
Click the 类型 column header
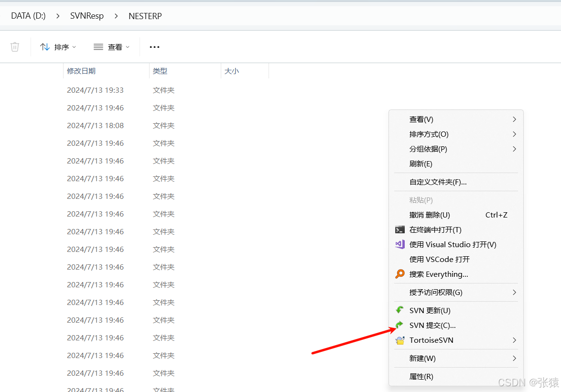click(160, 71)
